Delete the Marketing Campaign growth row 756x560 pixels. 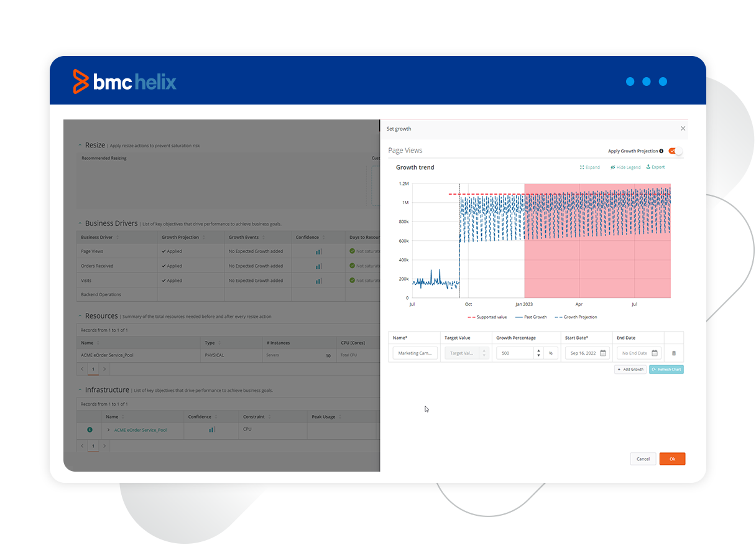point(673,353)
